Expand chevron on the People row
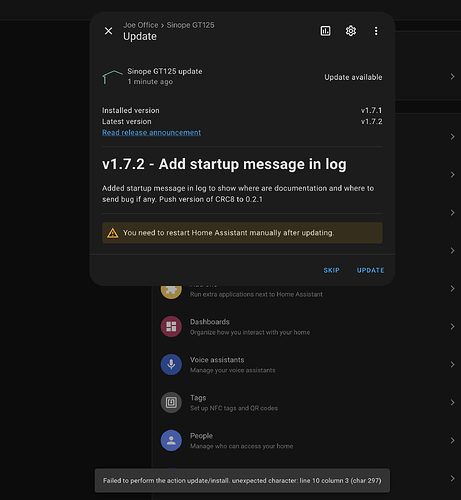Image resolution: width=461 pixels, height=500 pixels. [452, 441]
